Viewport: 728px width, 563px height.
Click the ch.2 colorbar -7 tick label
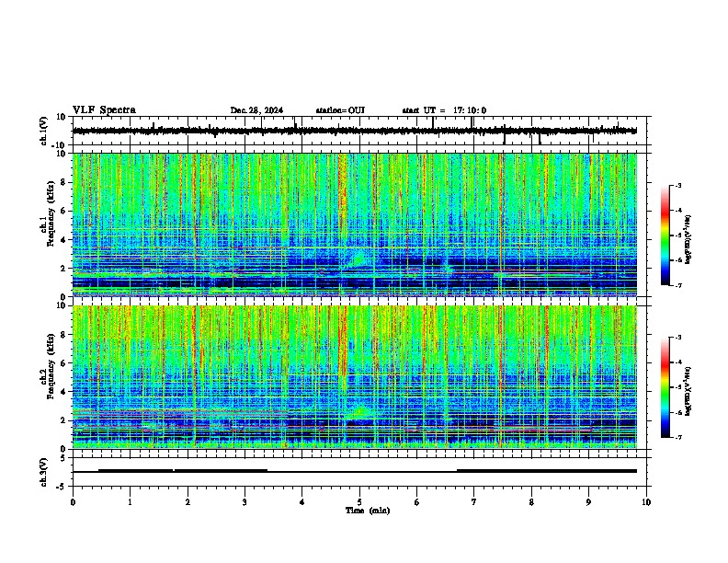pos(677,437)
